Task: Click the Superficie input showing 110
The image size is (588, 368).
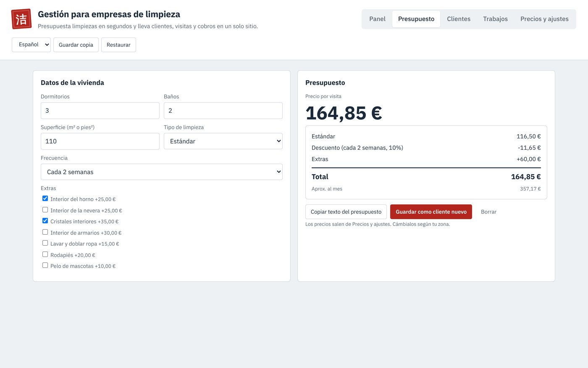Action: (100, 141)
